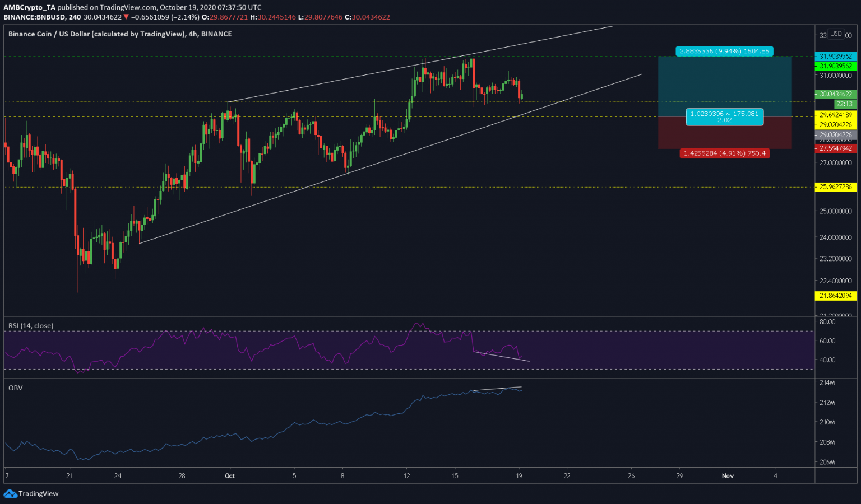
Task: Click the current price tag 30.0434622
Action: coord(835,94)
